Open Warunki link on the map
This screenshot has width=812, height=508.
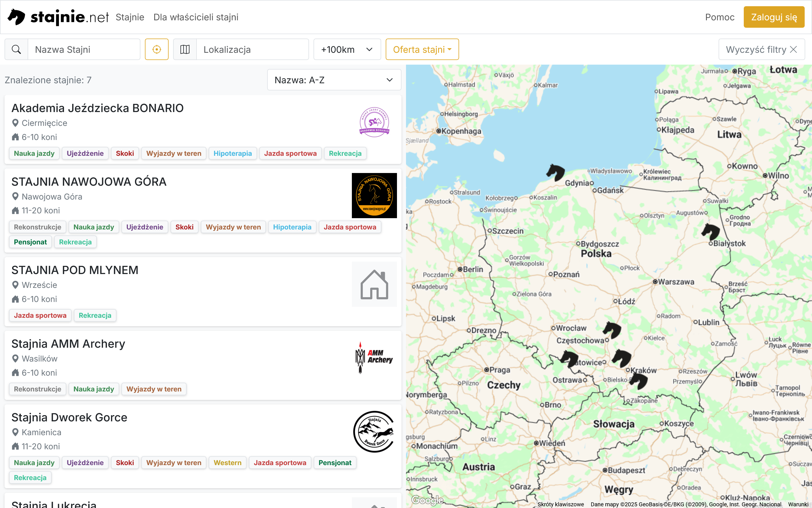(798, 504)
